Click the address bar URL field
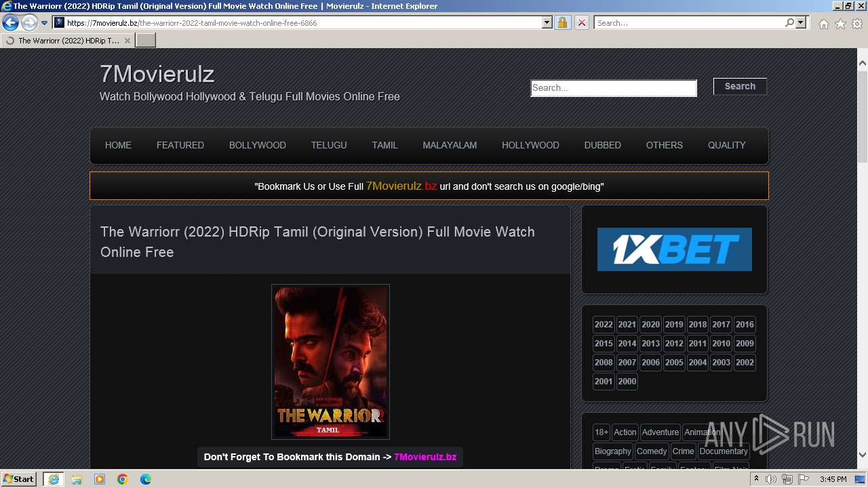The height and width of the screenshot is (488, 868). pos(302,23)
